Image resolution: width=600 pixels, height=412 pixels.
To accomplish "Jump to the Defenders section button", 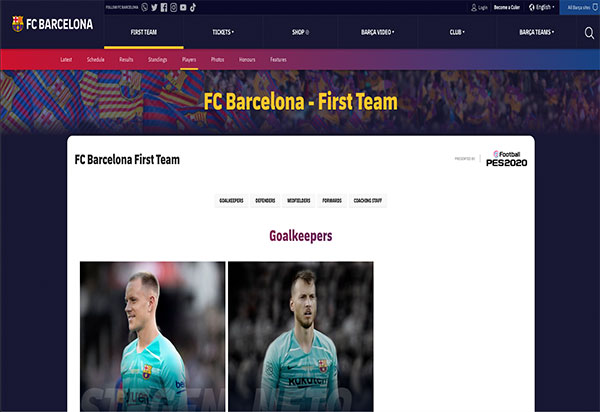I will 265,200.
